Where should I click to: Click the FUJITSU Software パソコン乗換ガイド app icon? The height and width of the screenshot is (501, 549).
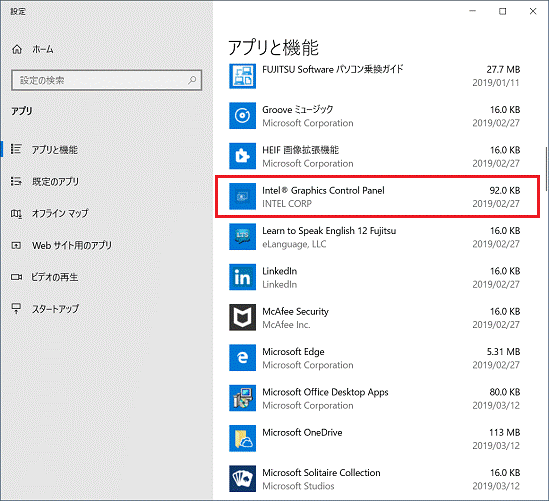242,76
